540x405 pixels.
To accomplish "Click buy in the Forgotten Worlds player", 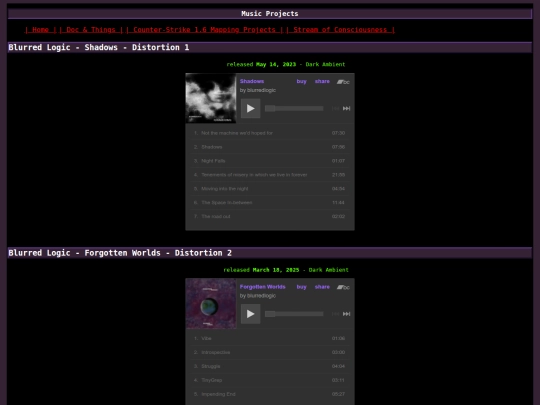I will 301,287.
